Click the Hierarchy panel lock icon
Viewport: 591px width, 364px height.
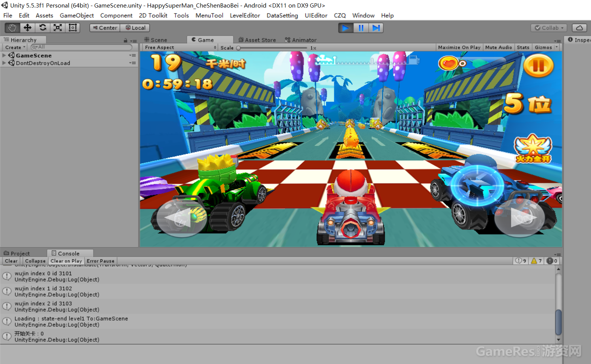pyautogui.click(x=126, y=40)
